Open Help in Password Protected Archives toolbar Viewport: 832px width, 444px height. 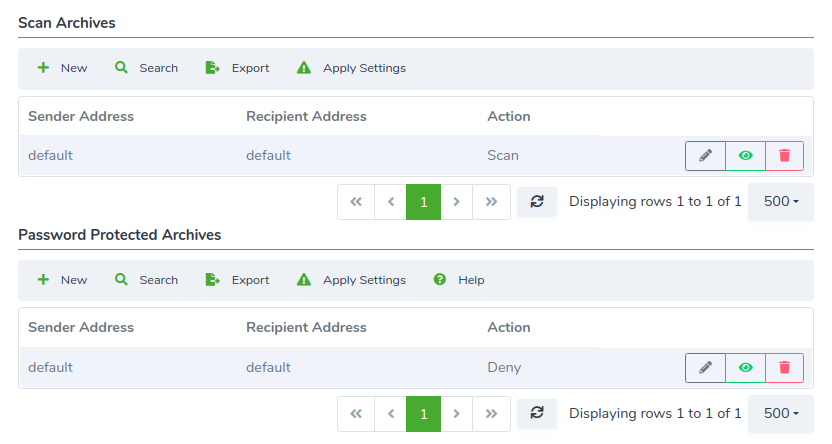459,280
